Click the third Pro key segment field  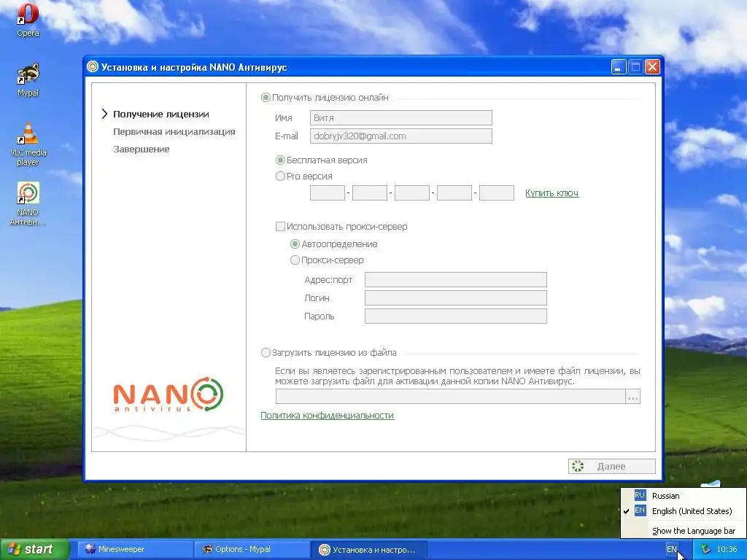412,192
